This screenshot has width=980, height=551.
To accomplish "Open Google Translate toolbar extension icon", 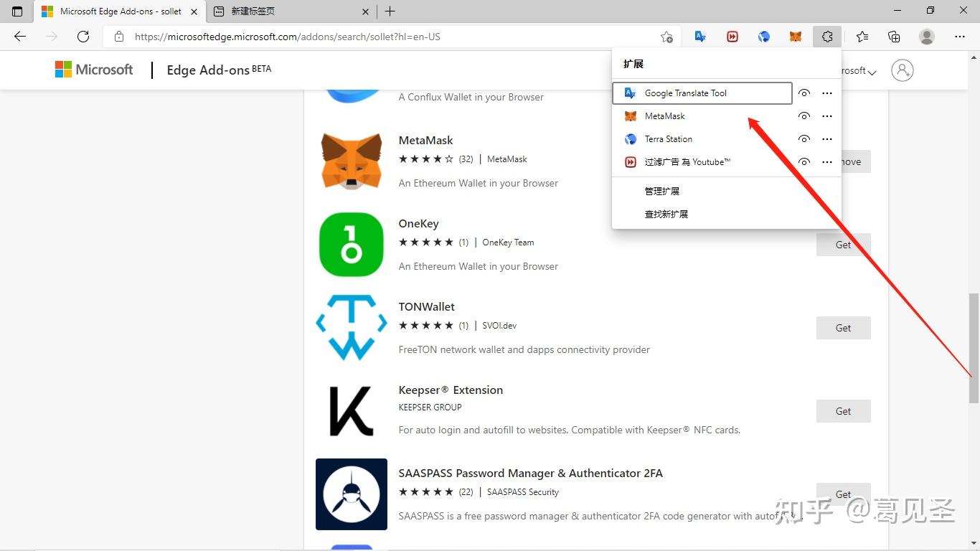I will [x=700, y=37].
